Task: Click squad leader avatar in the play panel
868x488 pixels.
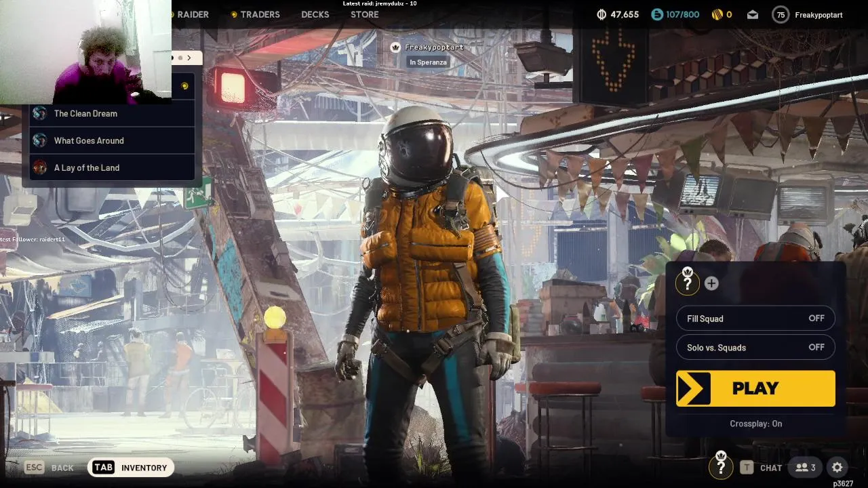Action: point(688,283)
